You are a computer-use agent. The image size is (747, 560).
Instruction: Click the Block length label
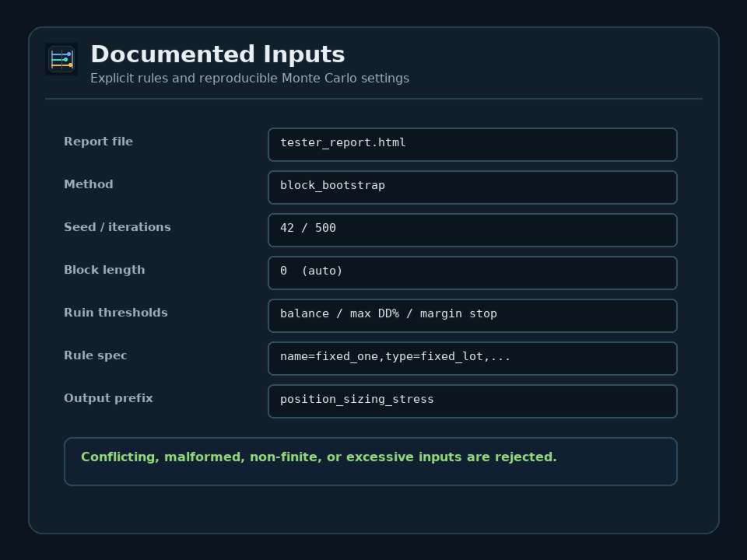[x=104, y=270]
